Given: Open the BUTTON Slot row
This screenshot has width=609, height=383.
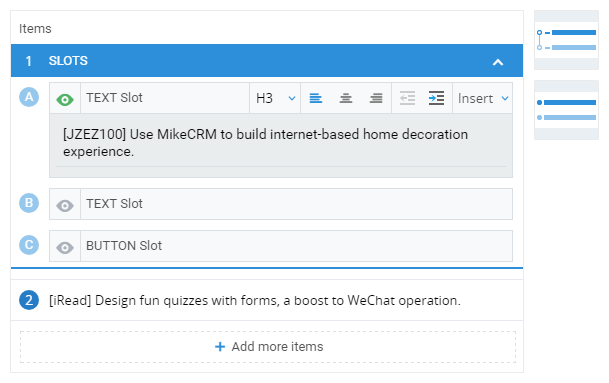Looking at the screenshot, I should [x=281, y=246].
